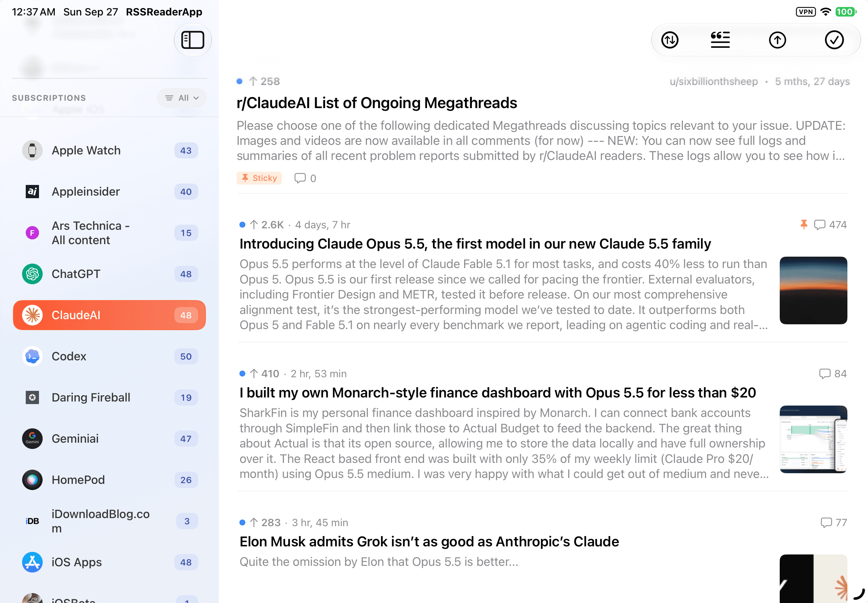Open the Elon Musk article thumbnail
Image resolution: width=868 pixels, height=603 pixels.
[x=813, y=578]
